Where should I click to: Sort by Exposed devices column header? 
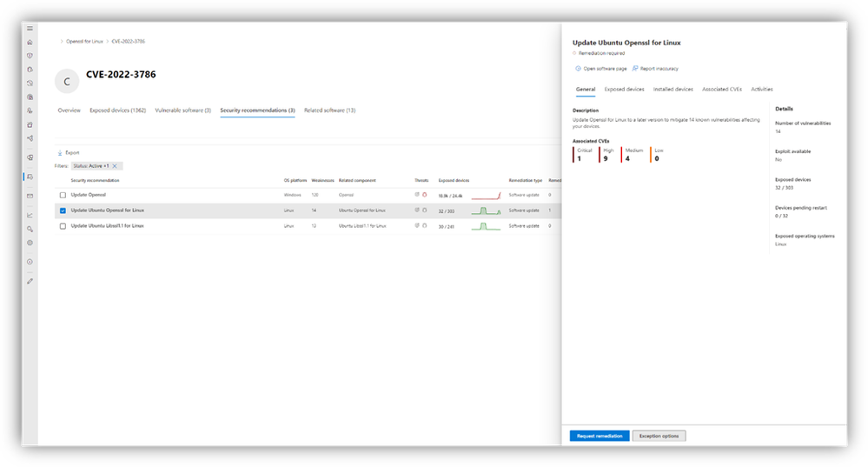(454, 181)
